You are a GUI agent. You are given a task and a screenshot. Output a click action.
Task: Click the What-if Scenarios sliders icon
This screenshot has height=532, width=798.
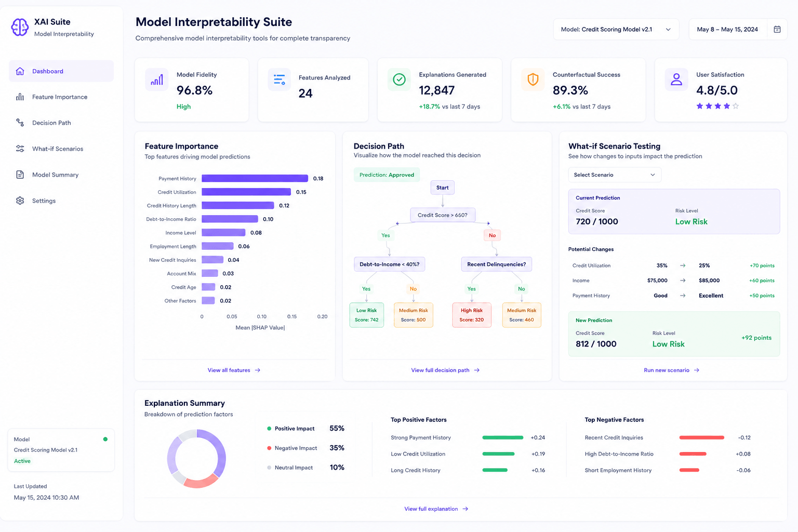(20, 149)
